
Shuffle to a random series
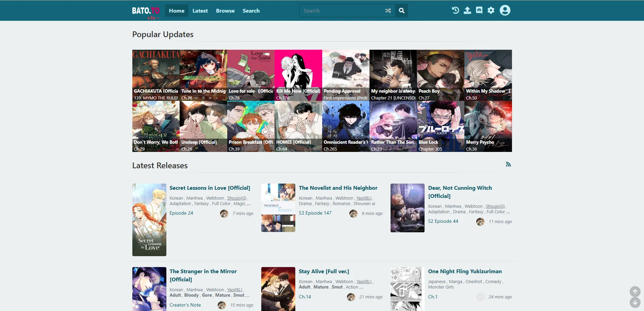(388, 11)
